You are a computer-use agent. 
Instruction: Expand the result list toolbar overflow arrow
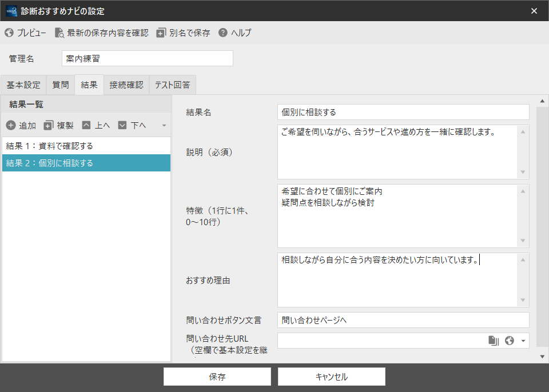point(164,125)
